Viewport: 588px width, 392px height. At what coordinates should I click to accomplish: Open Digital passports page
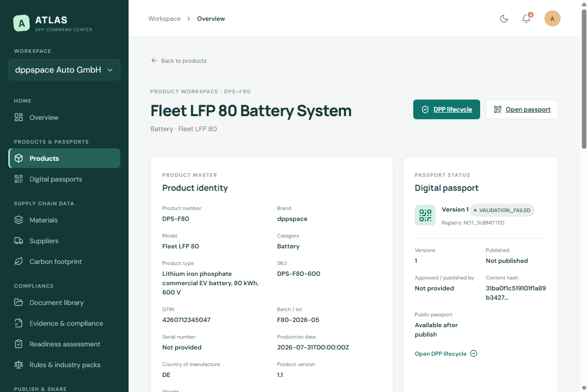64,179
